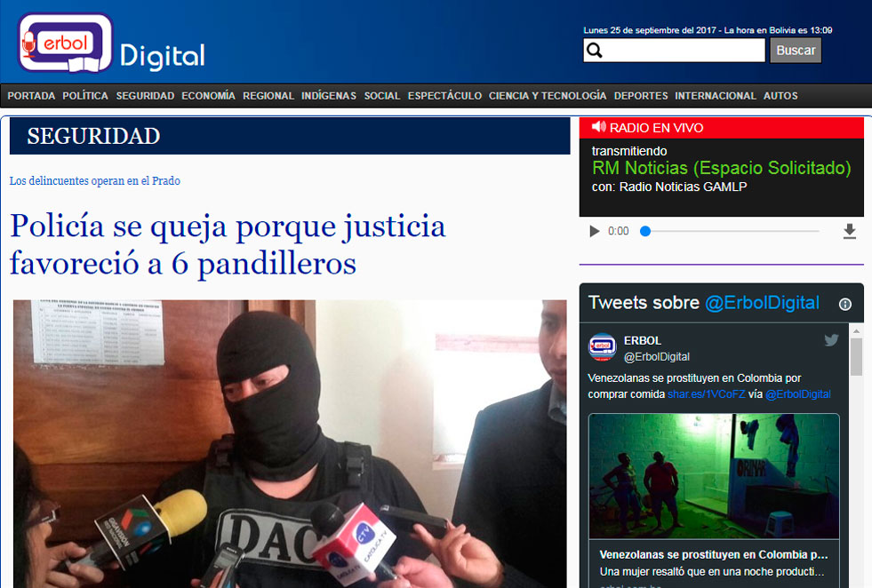The image size is (872, 588).
Task: Click the ERBOL Twitter profile avatar
Action: [x=603, y=346]
